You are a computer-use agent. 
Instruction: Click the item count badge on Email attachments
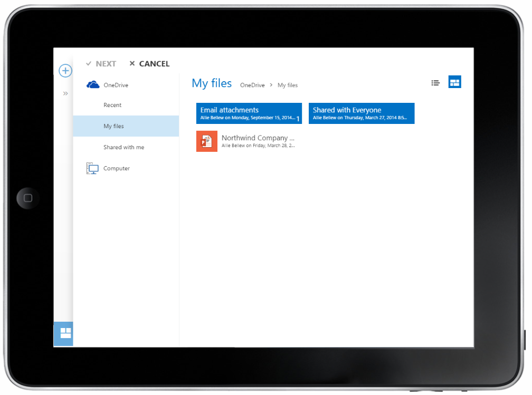[298, 118]
